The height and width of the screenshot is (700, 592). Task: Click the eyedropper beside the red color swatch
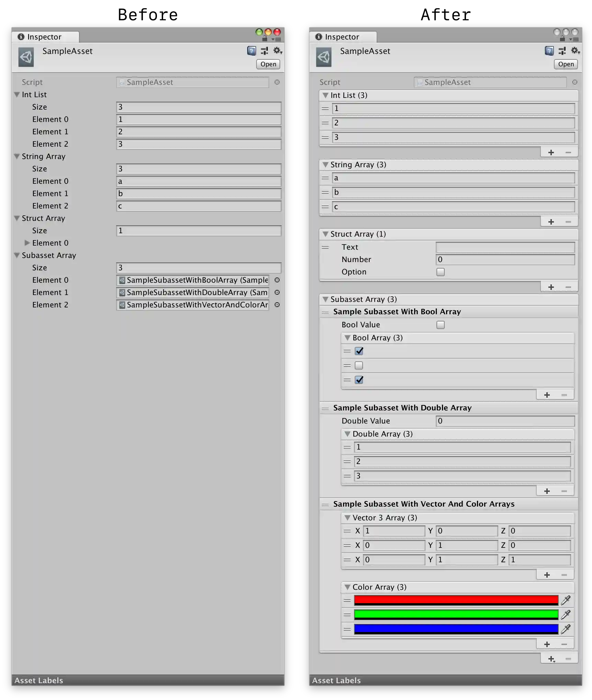click(566, 600)
